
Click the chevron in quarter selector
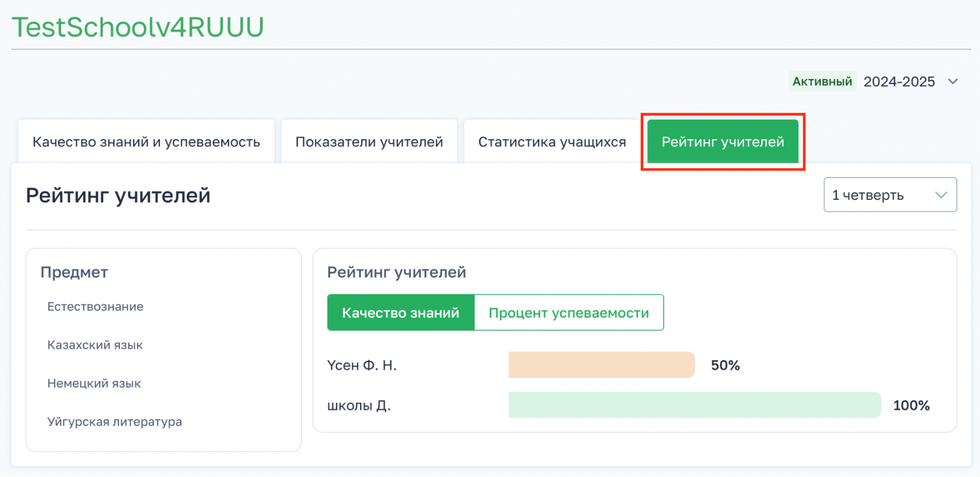[941, 195]
